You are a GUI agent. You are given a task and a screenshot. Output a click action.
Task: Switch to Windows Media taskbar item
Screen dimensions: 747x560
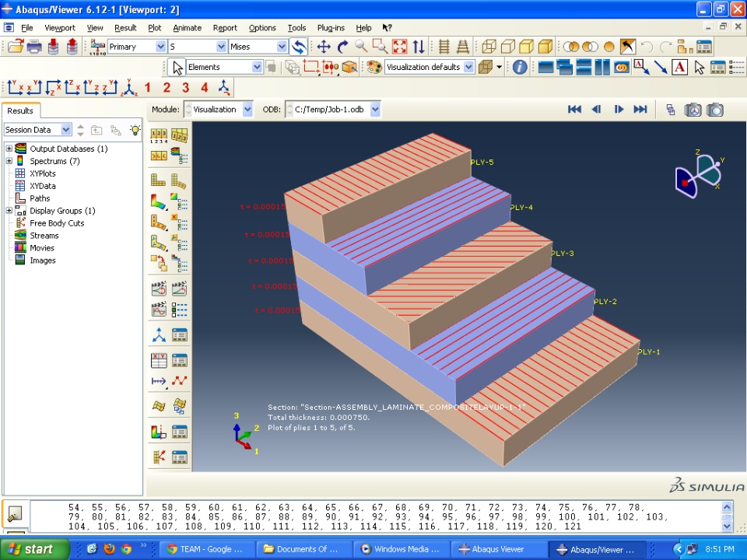402,549
